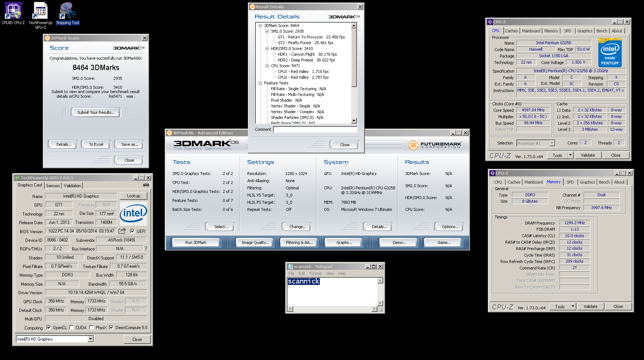Click top CPU-Z window title icon

pos(490,22)
